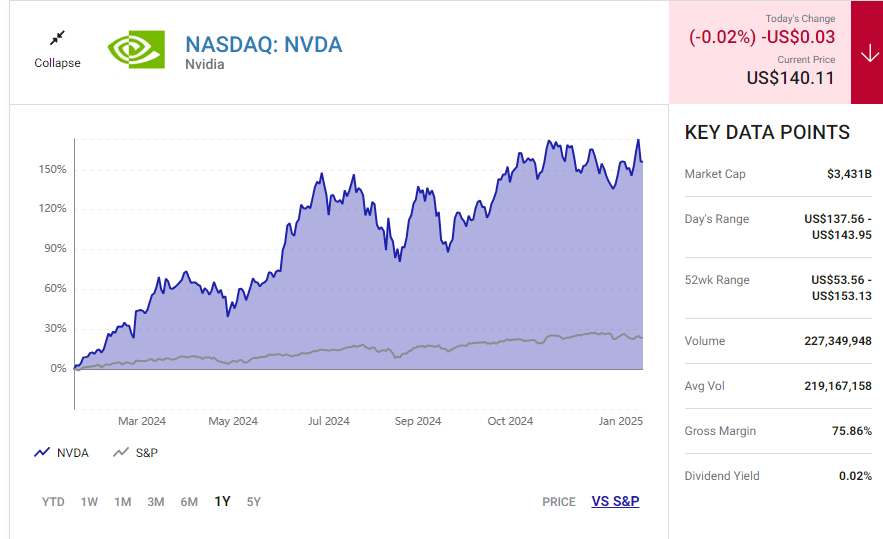The image size is (883, 539).
Task: Click today's change (-0.02%) -US$0.03
Action: (x=762, y=37)
